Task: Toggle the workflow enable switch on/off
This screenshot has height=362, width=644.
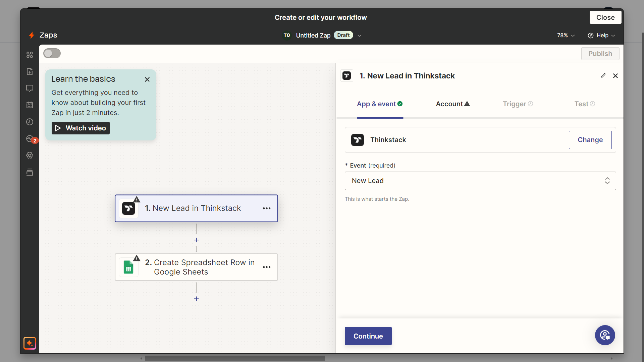Action: tap(51, 53)
